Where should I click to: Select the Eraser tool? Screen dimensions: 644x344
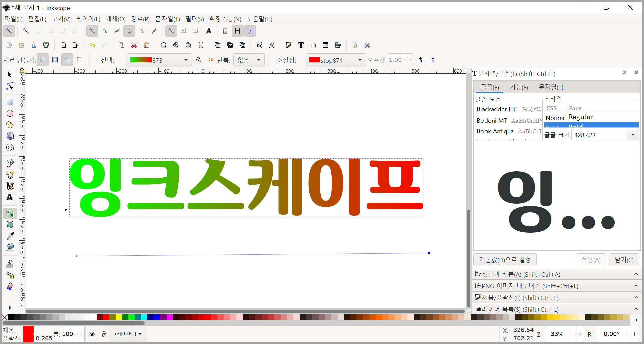(x=10, y=286)
